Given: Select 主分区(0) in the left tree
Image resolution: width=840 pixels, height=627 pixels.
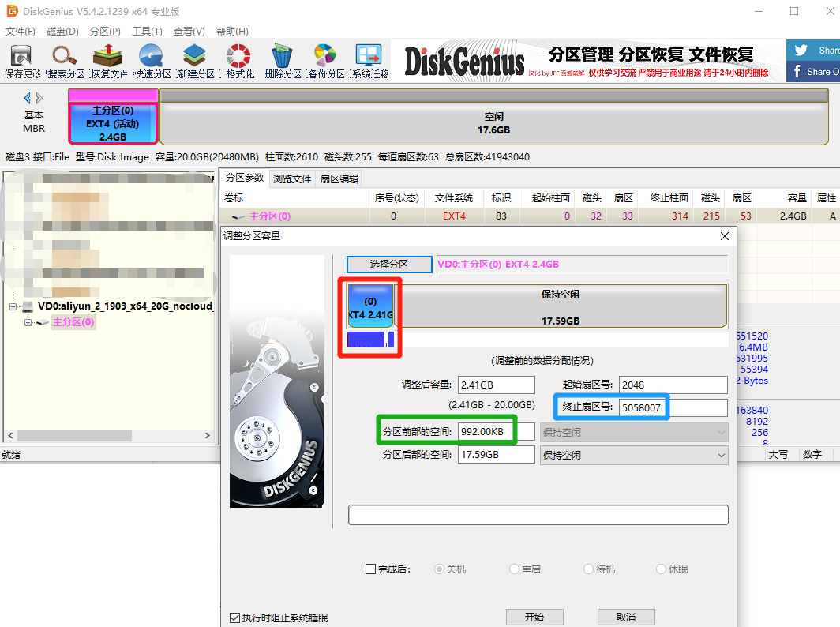Looking at the screenshot, I should coord(73,322).
